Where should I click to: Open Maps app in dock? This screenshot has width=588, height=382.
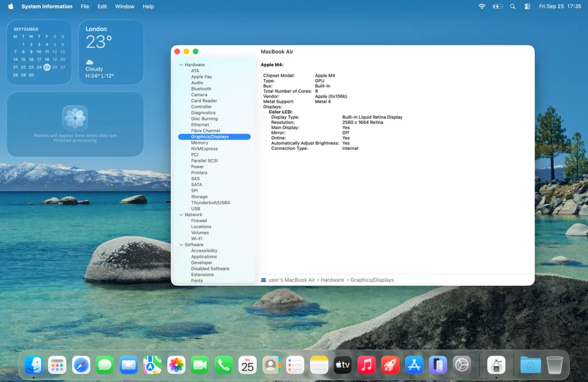[153, 365]
